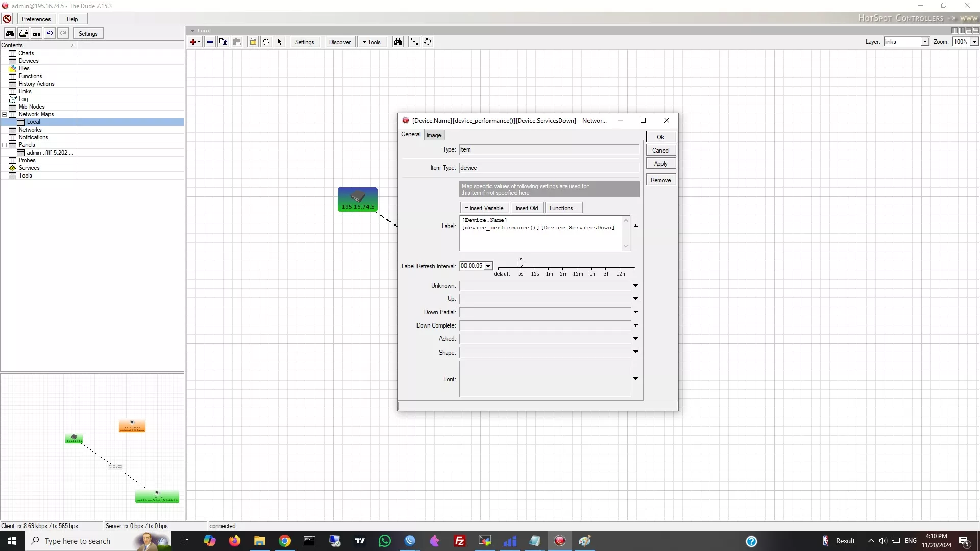
Task: Click the 195.16.74.5 device icon on map
Action: [x=358, y=199]
